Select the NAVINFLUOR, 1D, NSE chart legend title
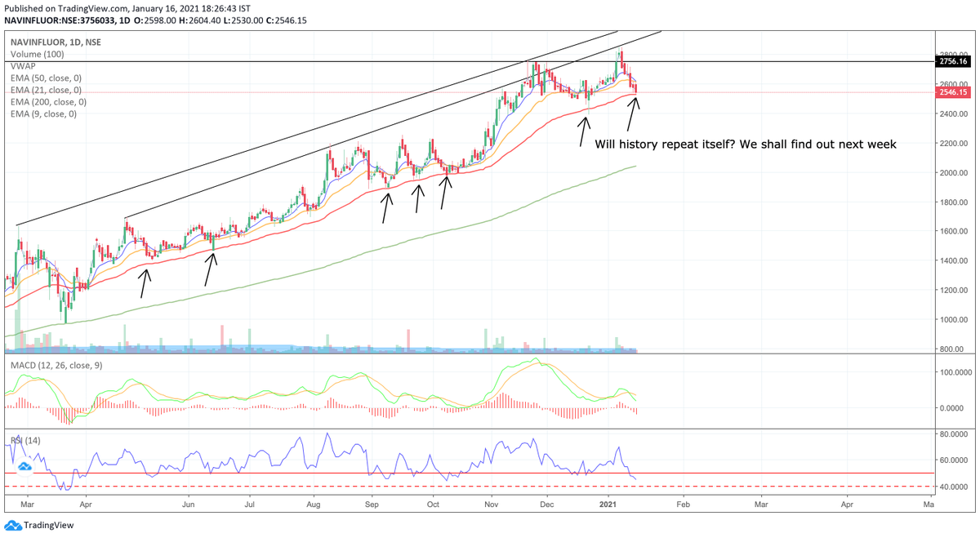Viewport: 980px width, 538px height. pos(56,42)
